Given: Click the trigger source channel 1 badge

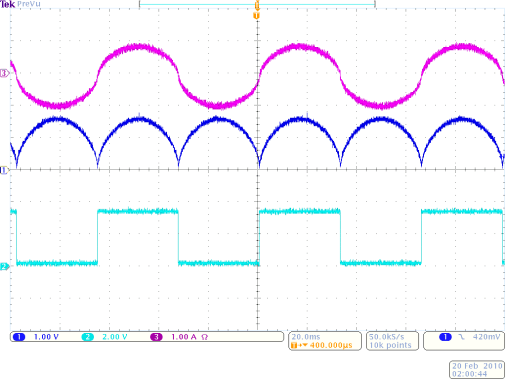Looking at the screenshot, I should point(445,337).
